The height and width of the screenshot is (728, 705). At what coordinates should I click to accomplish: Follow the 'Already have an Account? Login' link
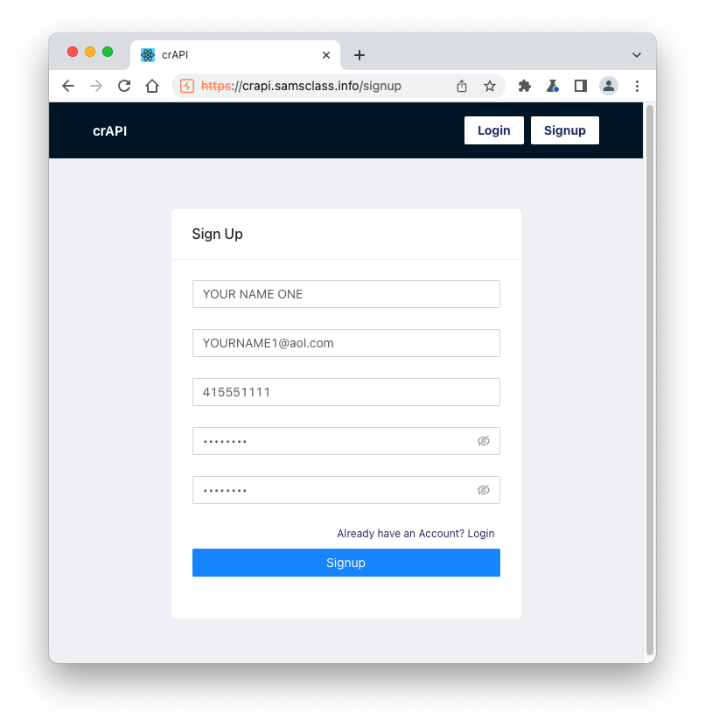tap(415, 534)
